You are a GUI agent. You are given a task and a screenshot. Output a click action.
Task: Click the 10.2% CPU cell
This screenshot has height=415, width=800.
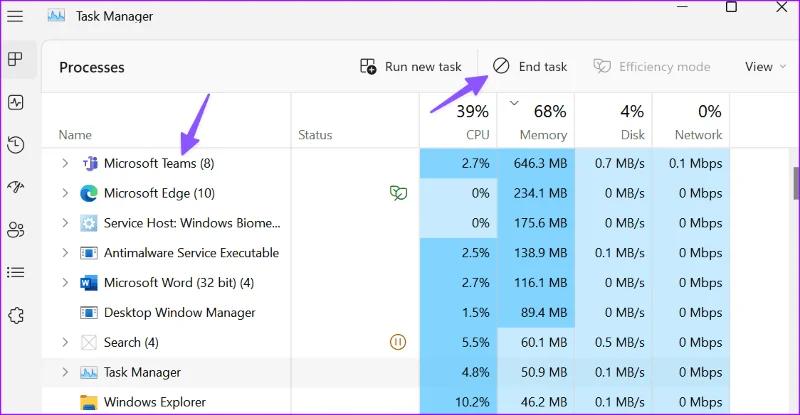pyautogui.click(x=458, y=402)
